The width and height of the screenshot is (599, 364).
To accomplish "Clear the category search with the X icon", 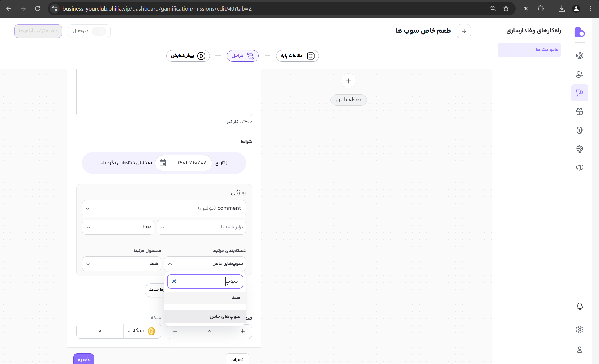I will tap(174, 281).
